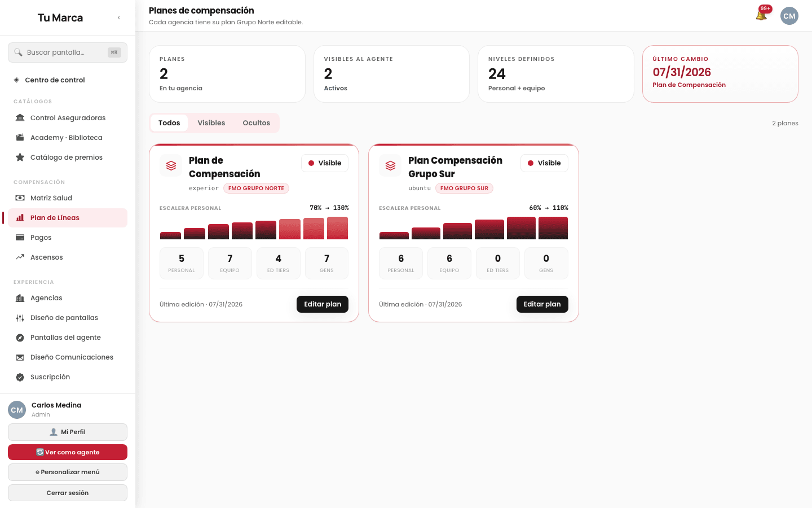Click the FMO GRUPO NORTE tag

pos(256,189)
